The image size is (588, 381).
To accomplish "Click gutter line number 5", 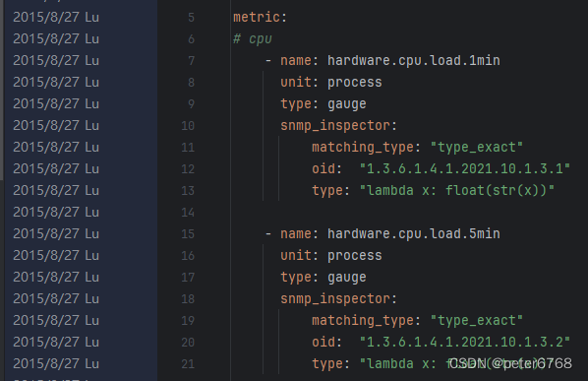I will pos(191,18).
